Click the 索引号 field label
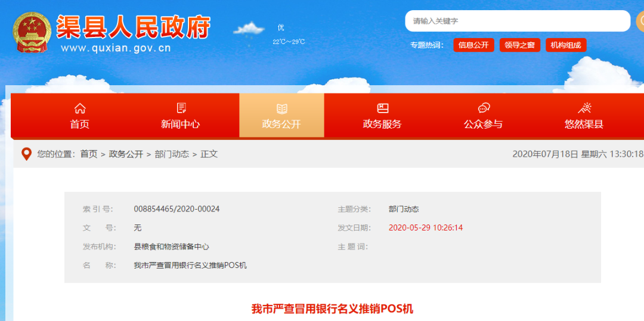Screen dimensions: 644x321 [x=98, y=209]
